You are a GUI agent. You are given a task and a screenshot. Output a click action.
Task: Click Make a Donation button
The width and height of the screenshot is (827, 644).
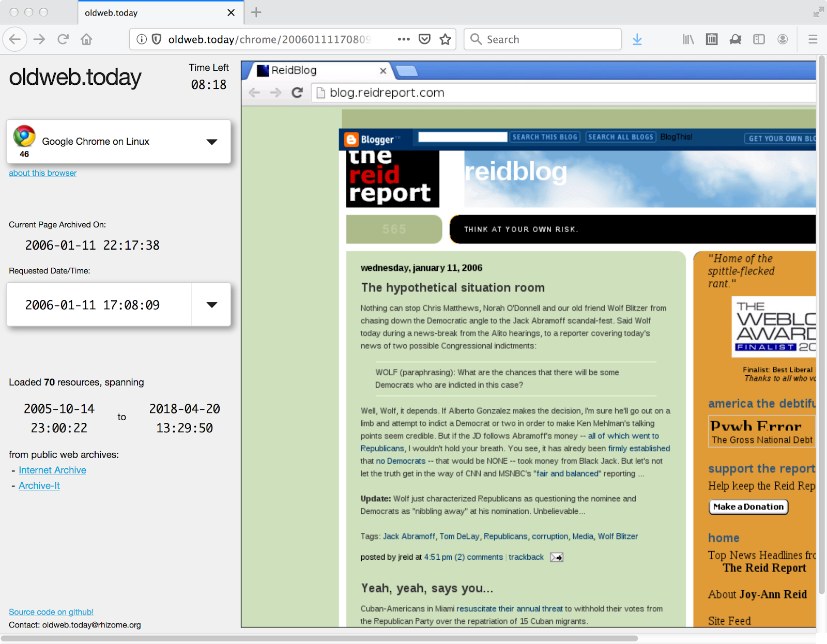click(748, 507)
